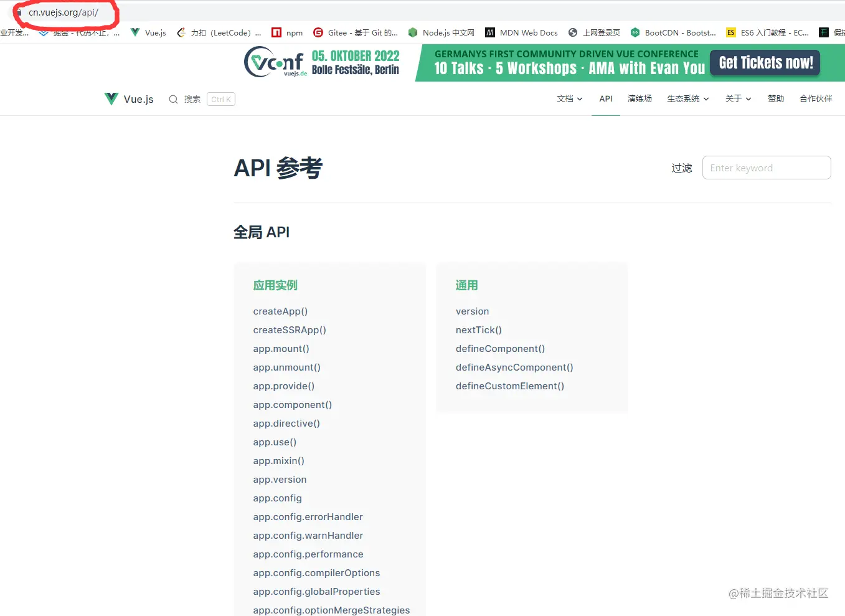Click the Get Tickets now! button
This screenshot has width=845, height=616.
coord(765,62)
